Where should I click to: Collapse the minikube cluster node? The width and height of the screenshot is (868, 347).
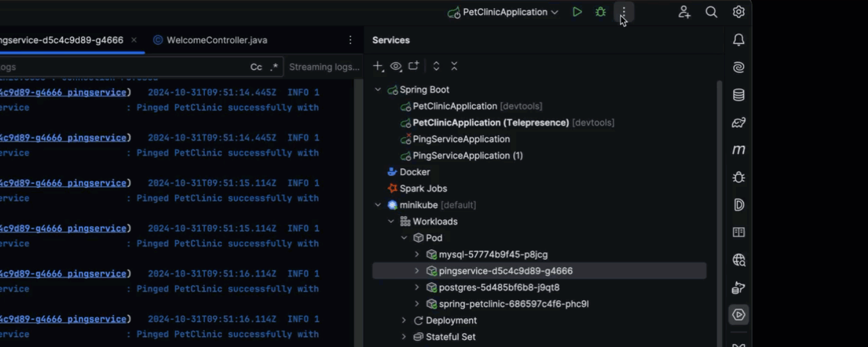378,205
